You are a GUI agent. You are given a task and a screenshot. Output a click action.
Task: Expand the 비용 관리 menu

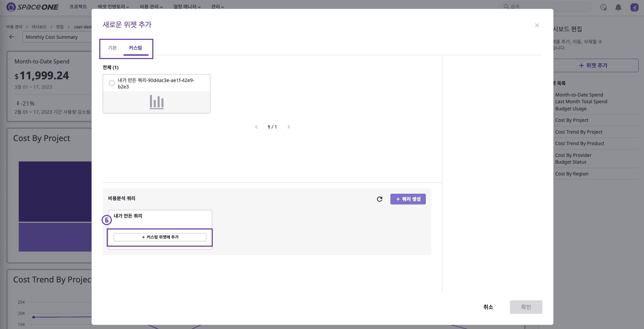point(152,6)
